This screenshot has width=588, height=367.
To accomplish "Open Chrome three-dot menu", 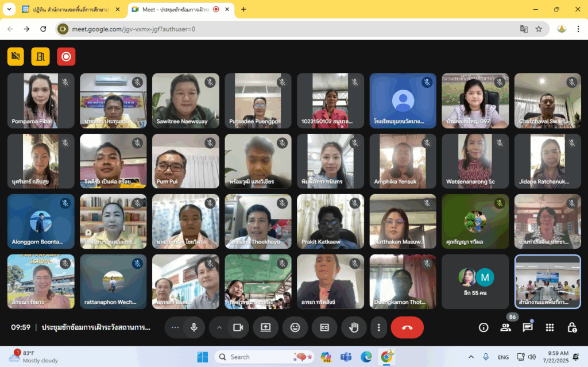I will pyautogui.click(x=578, y=29).
